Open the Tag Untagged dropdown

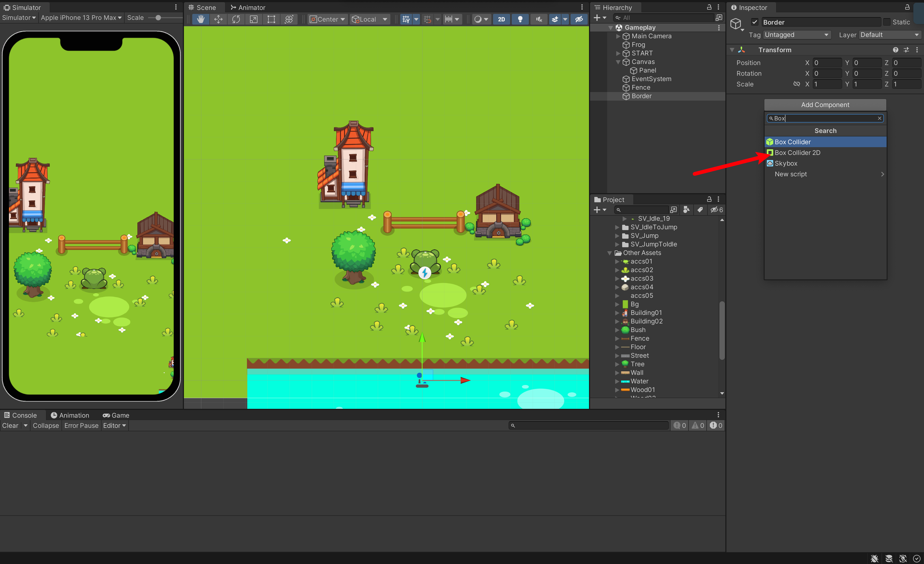[x=796, y=35]
